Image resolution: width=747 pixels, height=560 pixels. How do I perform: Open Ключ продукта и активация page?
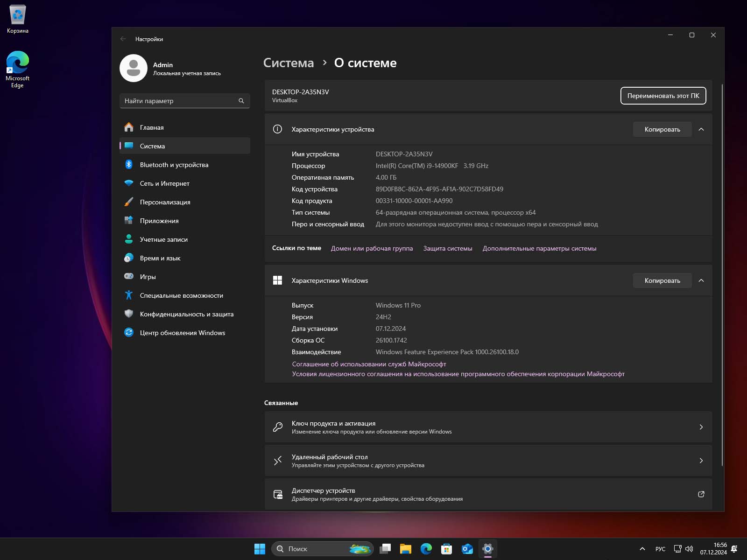(488, 427)
